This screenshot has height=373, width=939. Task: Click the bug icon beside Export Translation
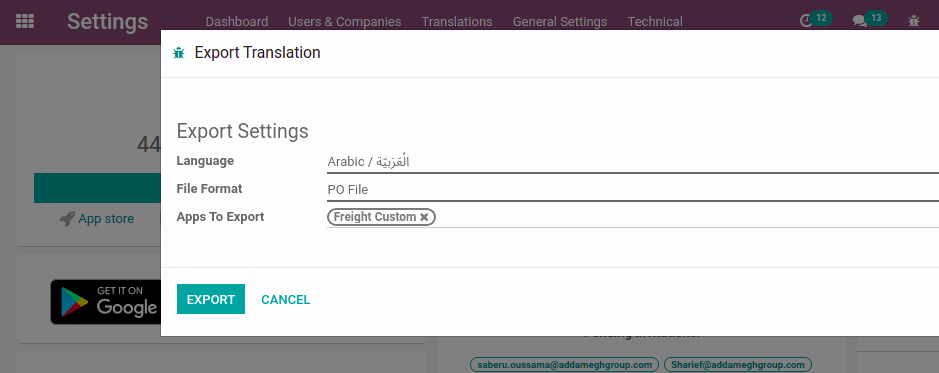click(178, 53)
